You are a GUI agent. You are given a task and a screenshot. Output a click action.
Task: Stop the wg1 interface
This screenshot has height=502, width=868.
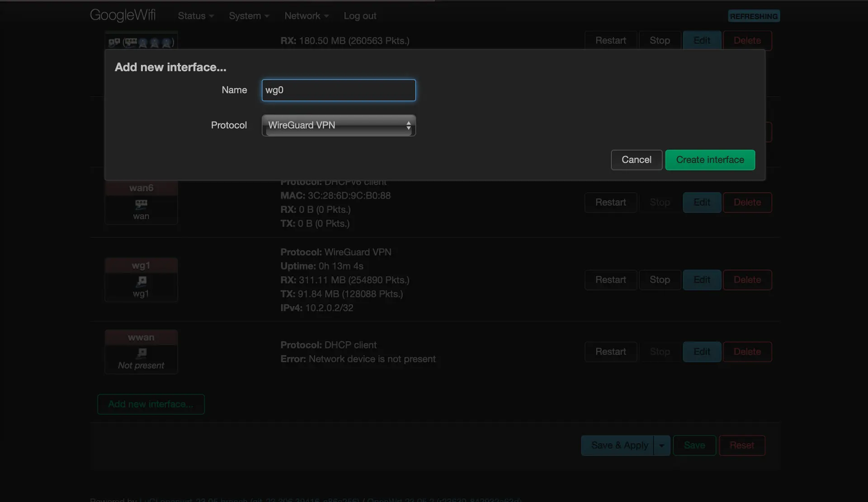pos(660,280)
